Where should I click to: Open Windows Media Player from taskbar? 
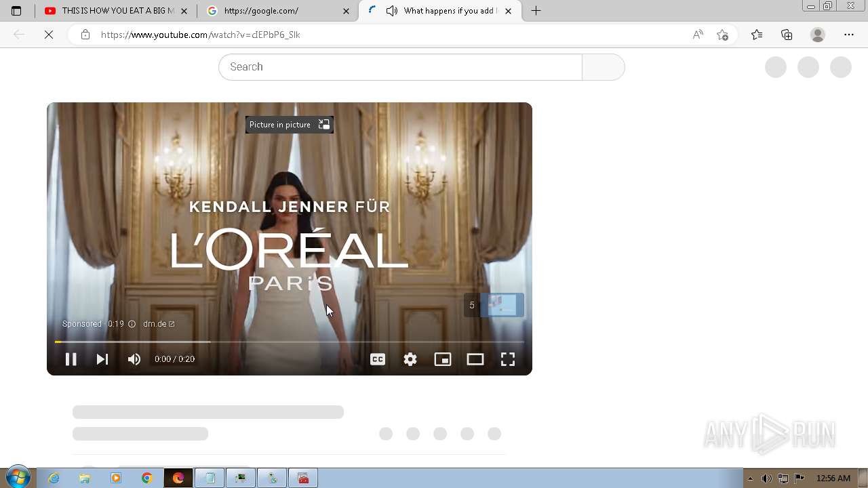116,479
